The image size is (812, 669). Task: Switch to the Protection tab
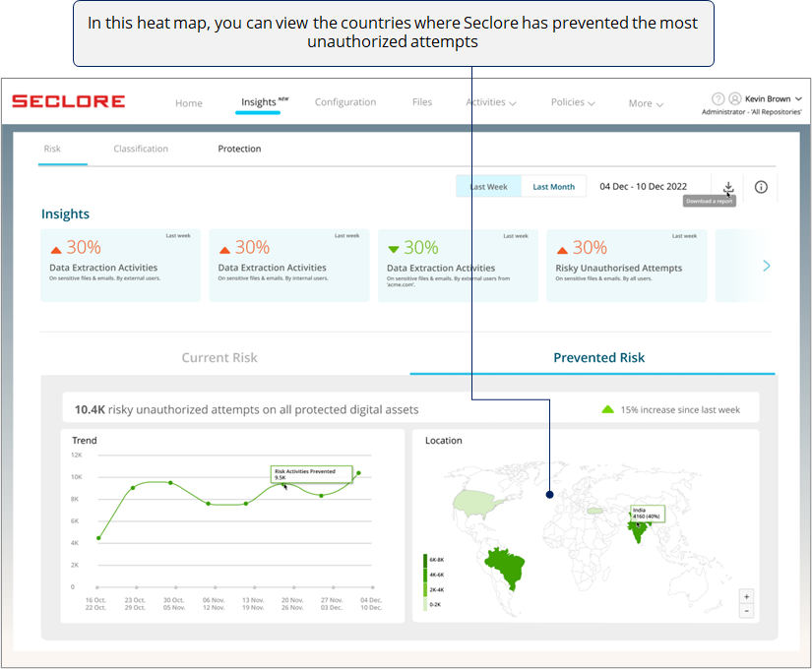239,149
